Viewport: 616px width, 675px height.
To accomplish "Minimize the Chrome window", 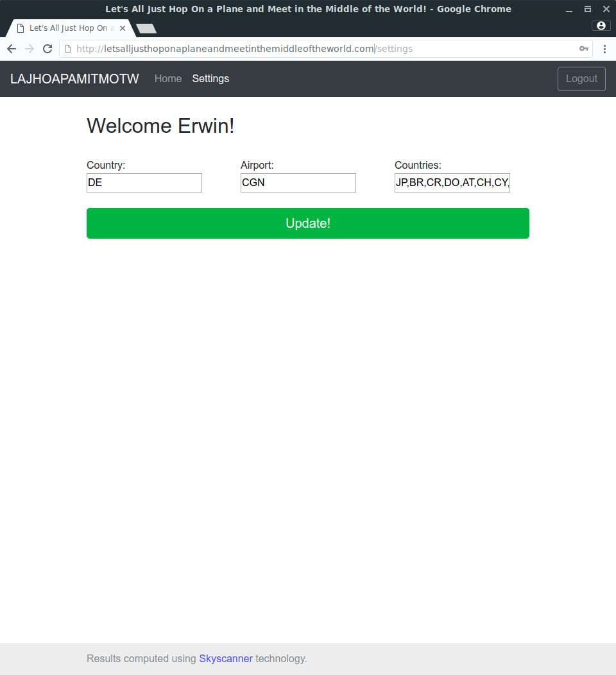I will [569, 9].
